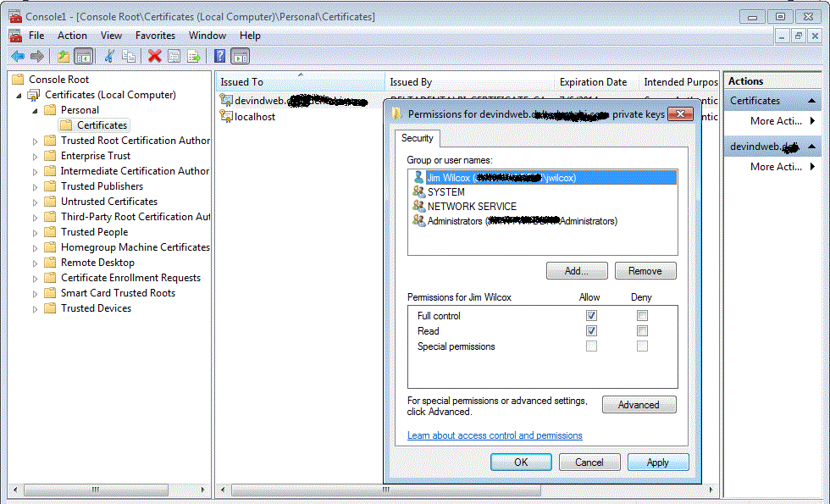830x504 pixels.
Task: Click localhost certificate icon in list
Action: (x=227, y=116)
